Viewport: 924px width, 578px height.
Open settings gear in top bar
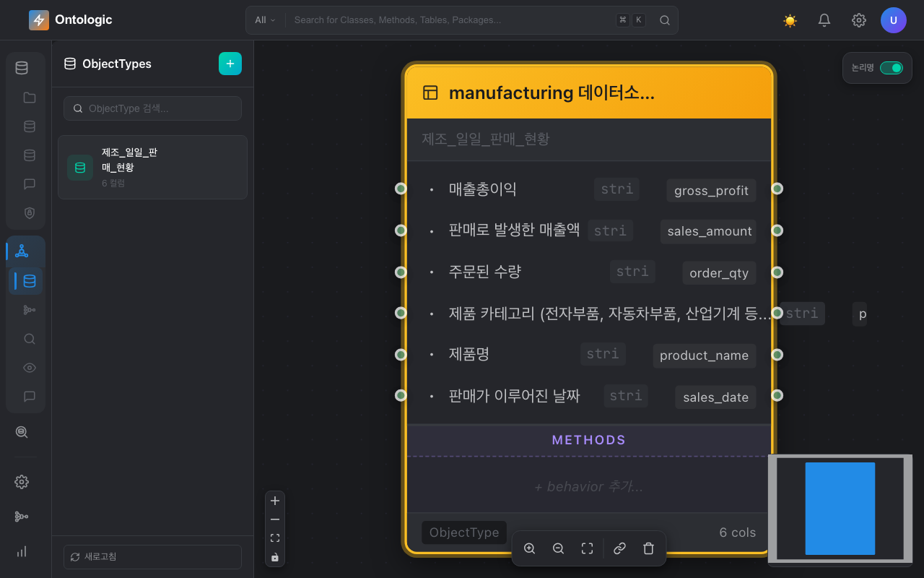point(859,20)
